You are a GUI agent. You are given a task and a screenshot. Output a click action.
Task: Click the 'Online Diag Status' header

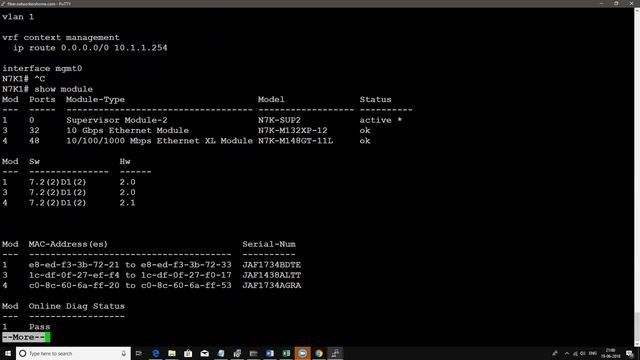pyautogui.click(x=77, y=306)
